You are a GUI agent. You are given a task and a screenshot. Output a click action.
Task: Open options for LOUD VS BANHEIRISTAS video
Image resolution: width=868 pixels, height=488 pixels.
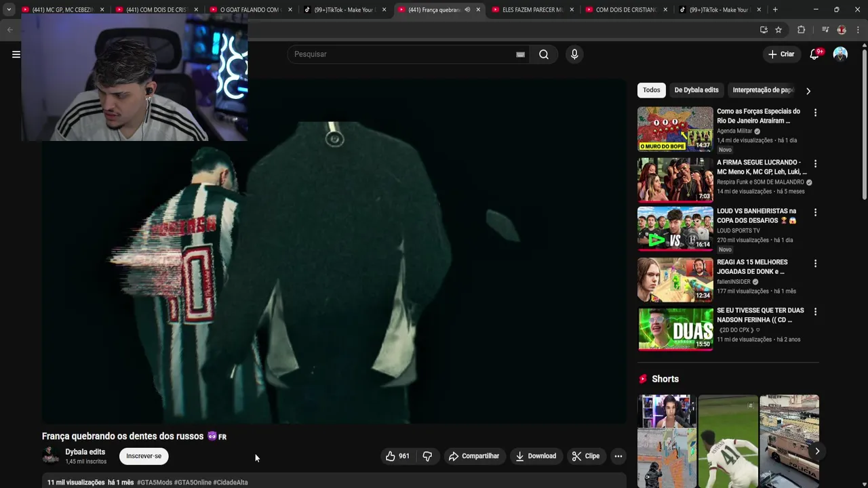tap(815, 212)
